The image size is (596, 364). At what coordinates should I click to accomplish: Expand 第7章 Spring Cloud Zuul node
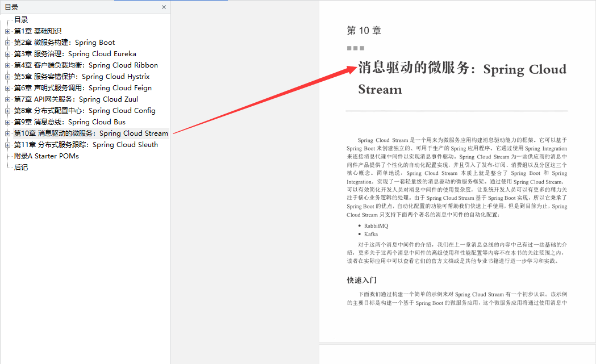coord(7,100)
